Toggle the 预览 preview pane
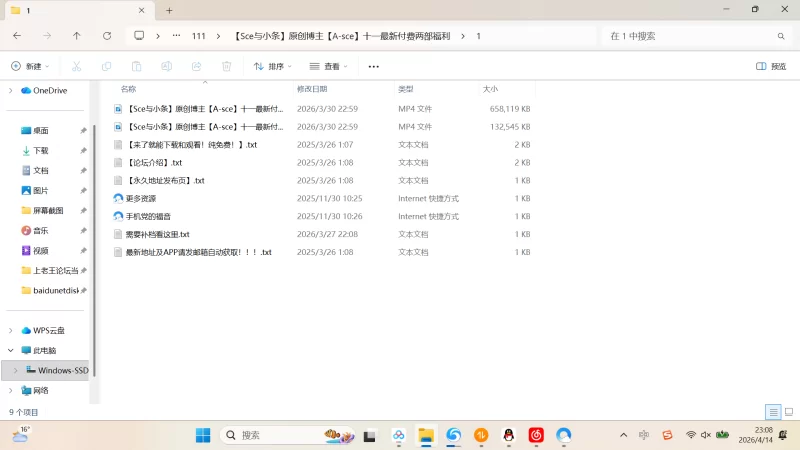Image resolution: width=800 pixels, height=450 pixels. (771, 66)
